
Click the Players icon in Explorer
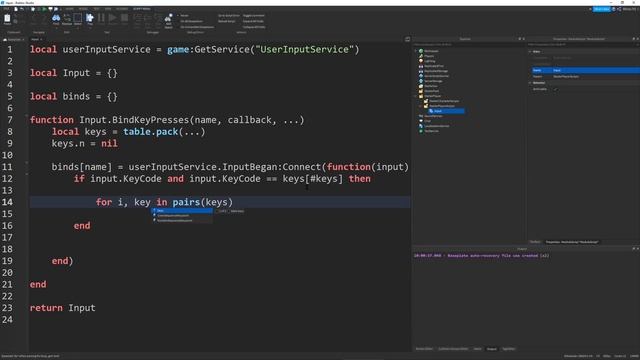421,56
